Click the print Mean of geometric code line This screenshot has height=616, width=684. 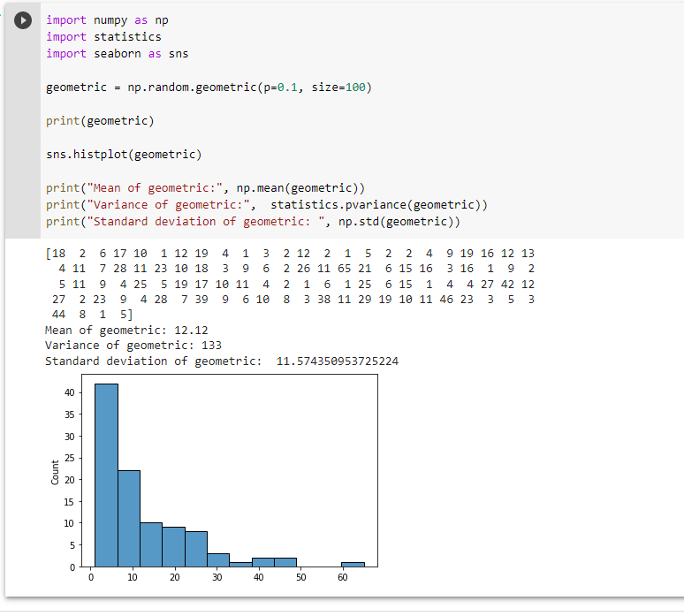click(205, 188)
